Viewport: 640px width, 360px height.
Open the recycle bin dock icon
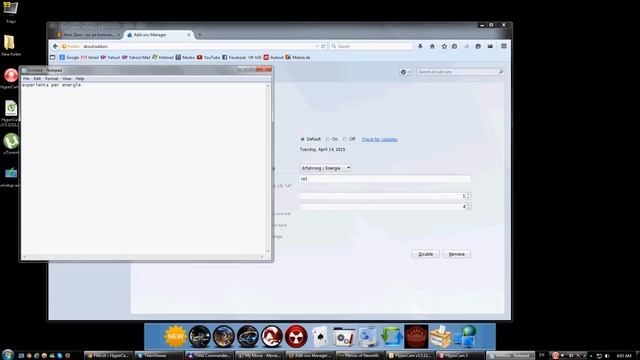click(368, 337)
